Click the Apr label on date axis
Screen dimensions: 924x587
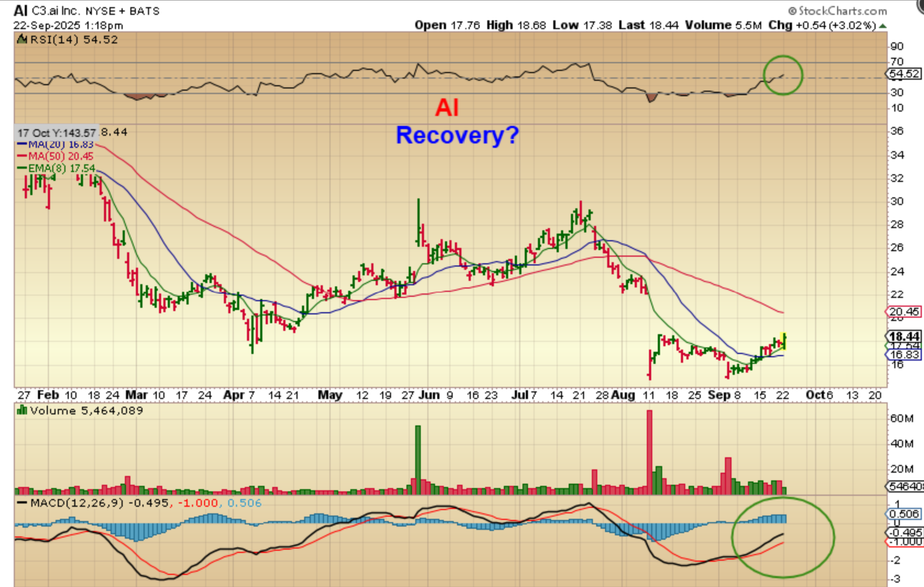(234, 395)
